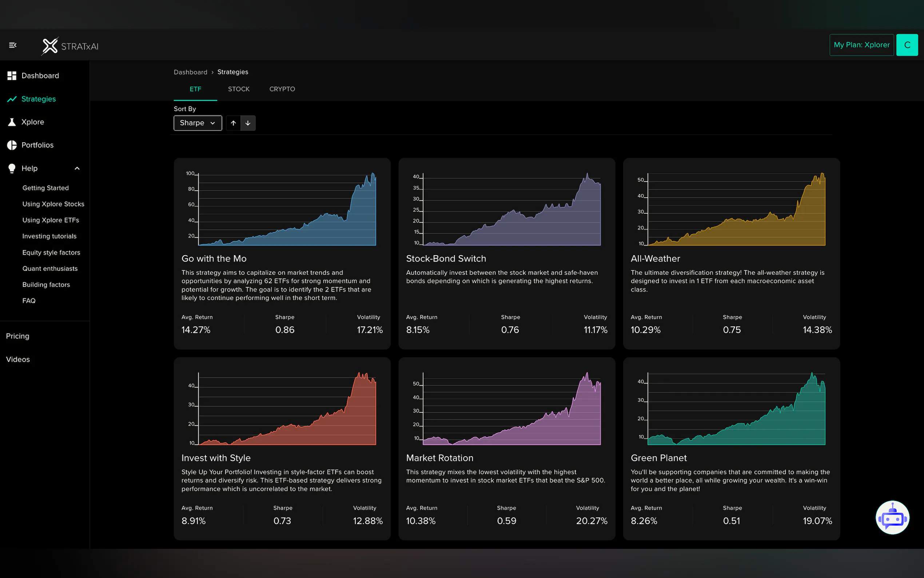Open the Sharpe sort-by dropdown

tap(198, 123)
